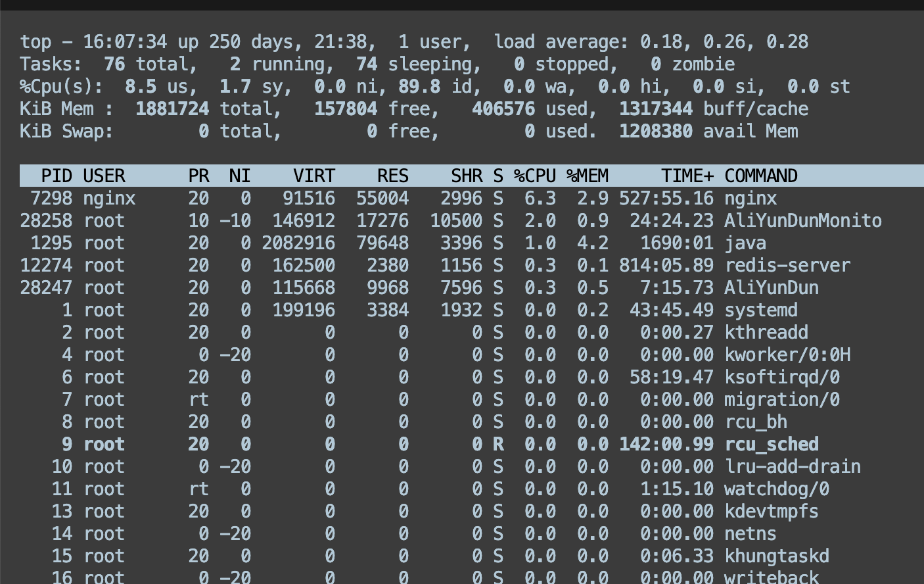Click the COMMAND column header
Image resolution: width=924 pixels, height=584 pixels.
(761, 176)
